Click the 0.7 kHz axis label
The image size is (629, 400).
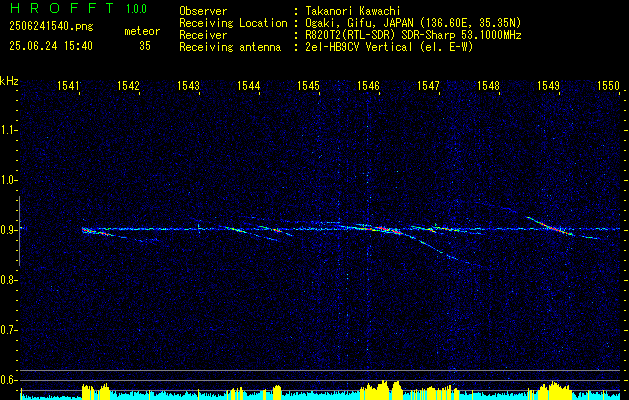8,330
